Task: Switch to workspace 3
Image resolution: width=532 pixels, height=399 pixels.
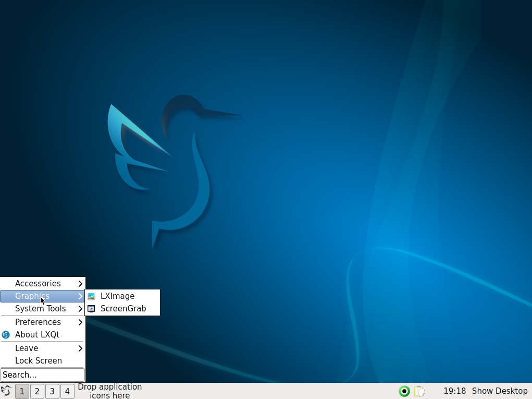Action: 52,391
